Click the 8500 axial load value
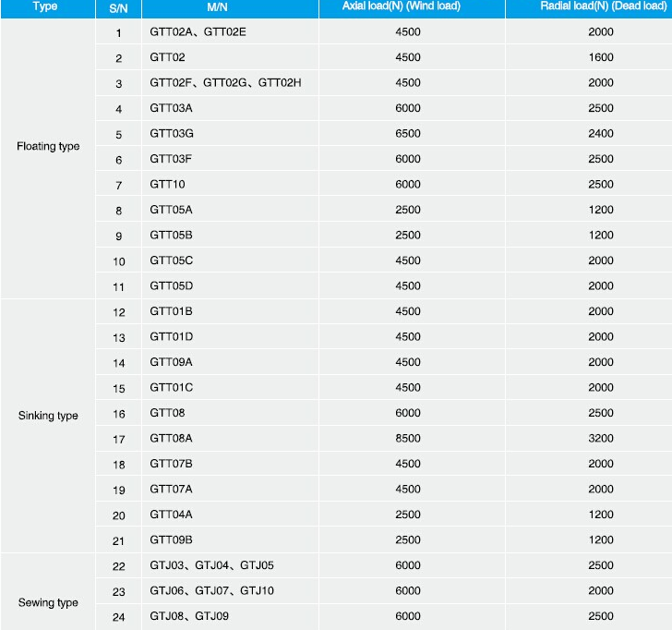This screenshot has width=672, height=630. pos(407,439)
